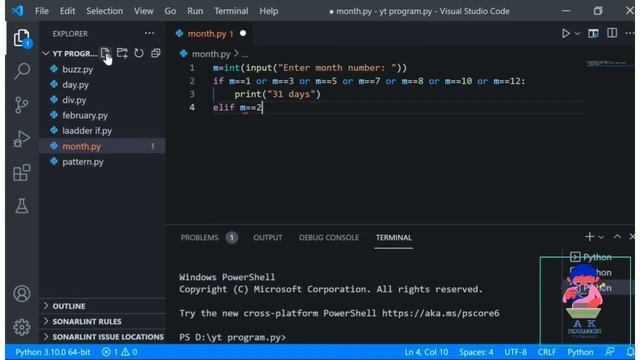Viewport: 640px width, 360px height.
Task: Add a new terminal with plus icon
Action: 589,236
